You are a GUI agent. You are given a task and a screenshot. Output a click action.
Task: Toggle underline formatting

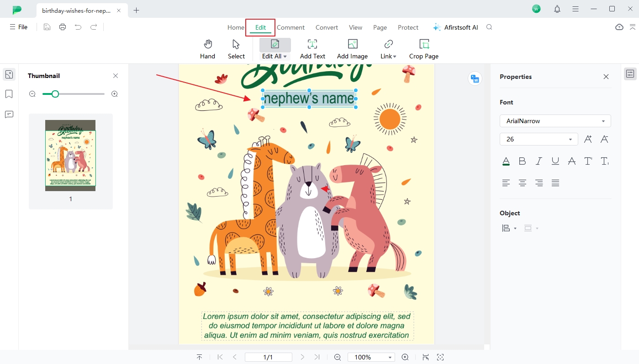pyautogui.click(x=555, y=161)
